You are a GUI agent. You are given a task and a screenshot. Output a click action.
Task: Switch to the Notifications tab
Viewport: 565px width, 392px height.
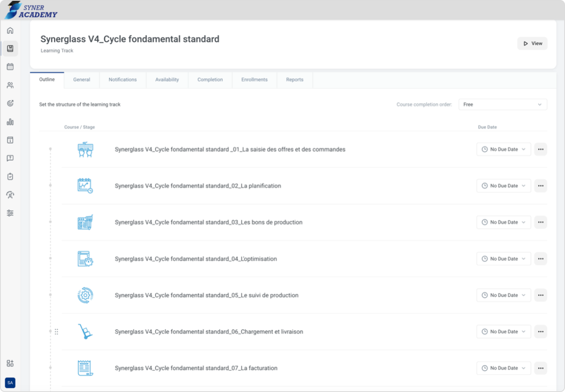(x=123, y=80)
